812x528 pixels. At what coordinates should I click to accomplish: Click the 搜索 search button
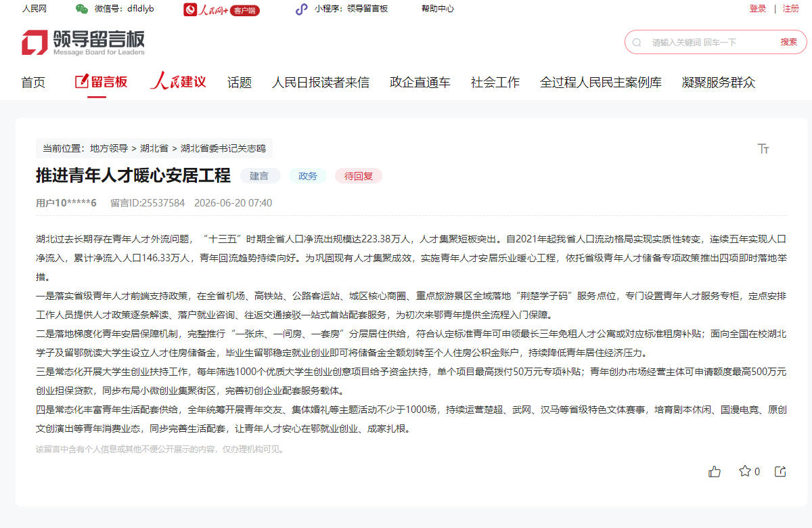click(789, 42)
